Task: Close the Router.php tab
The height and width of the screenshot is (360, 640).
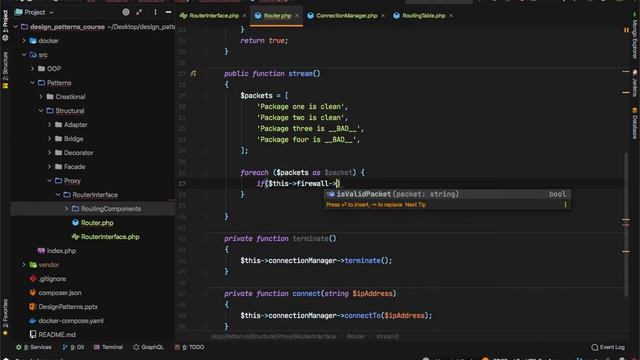Action: [x=297, y=16]
